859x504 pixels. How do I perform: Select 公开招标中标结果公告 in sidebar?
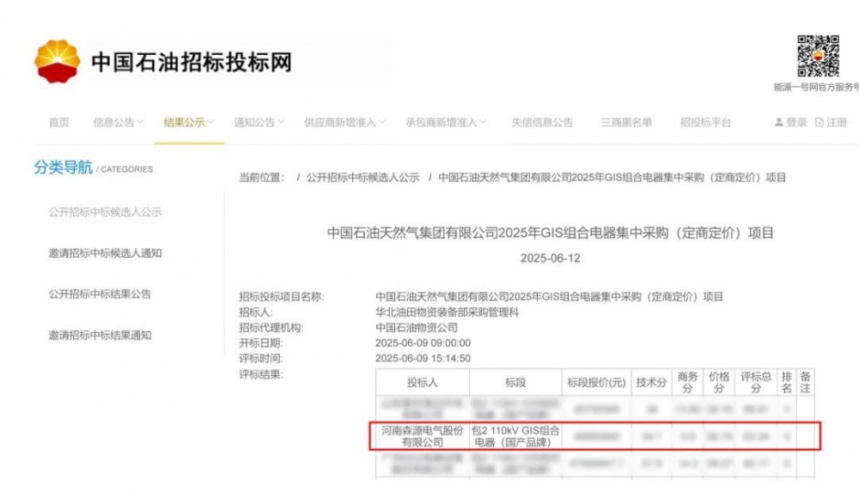click(100, 295)
